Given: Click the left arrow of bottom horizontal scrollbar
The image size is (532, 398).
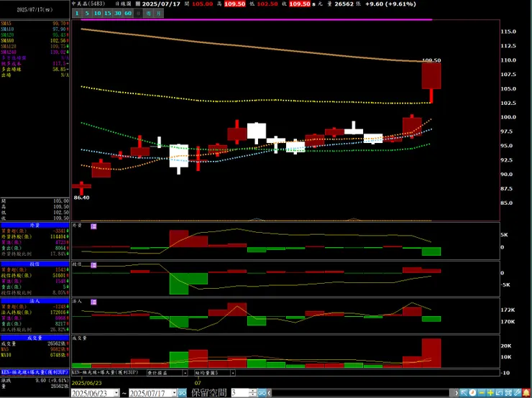Looking at the screenshot, I should point(270,393).
